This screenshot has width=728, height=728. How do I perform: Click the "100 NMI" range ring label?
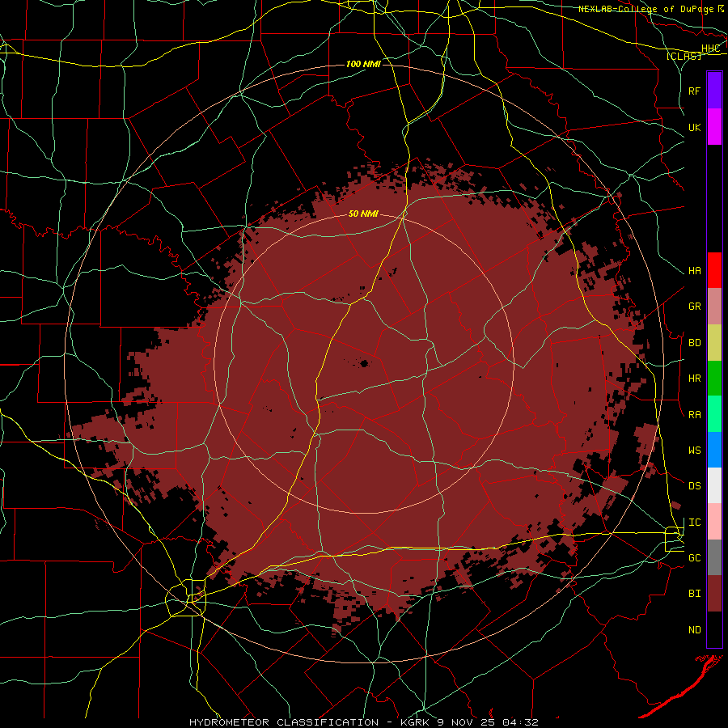pos(363,64)
